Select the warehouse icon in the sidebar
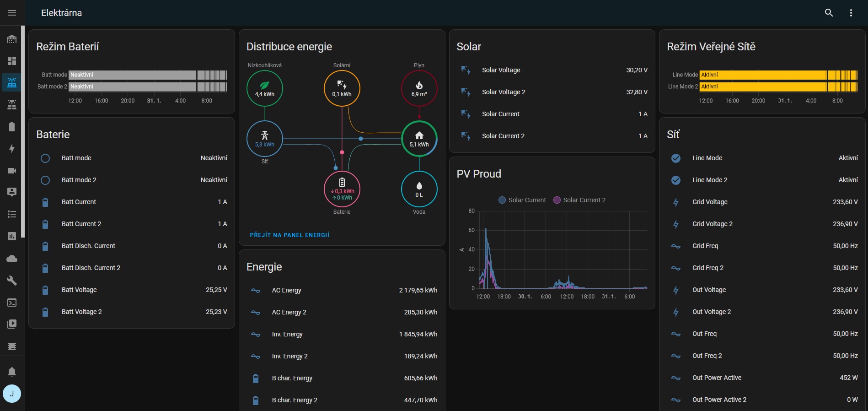The image size is (868, 411). (x=12, y=39)
